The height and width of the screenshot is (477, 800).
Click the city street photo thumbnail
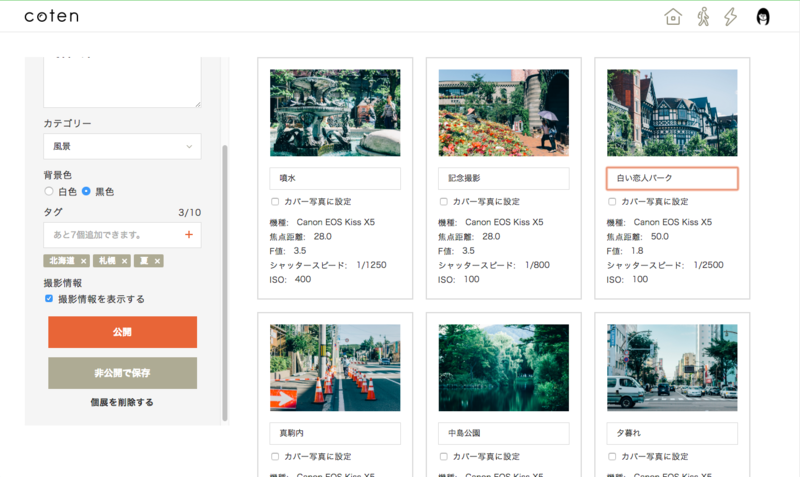pos(672,368)
